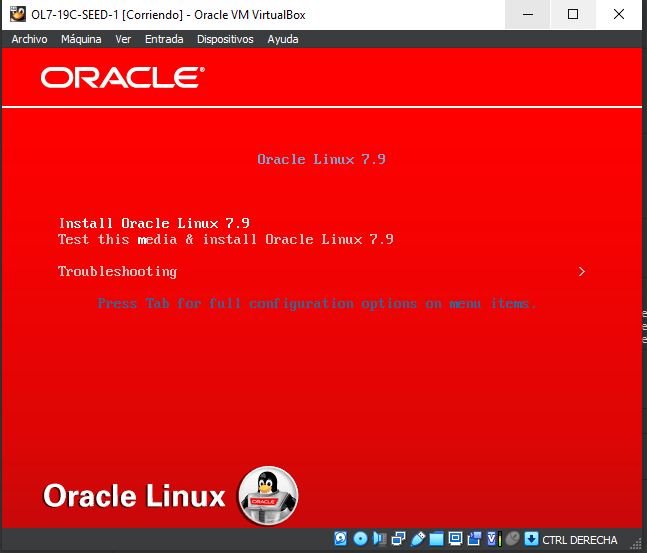The height and width of the screenshot is (553, 647).
Task: Click the CTRL DERECHA host key label
Action: pyautogui.click(x=580, y=540)
